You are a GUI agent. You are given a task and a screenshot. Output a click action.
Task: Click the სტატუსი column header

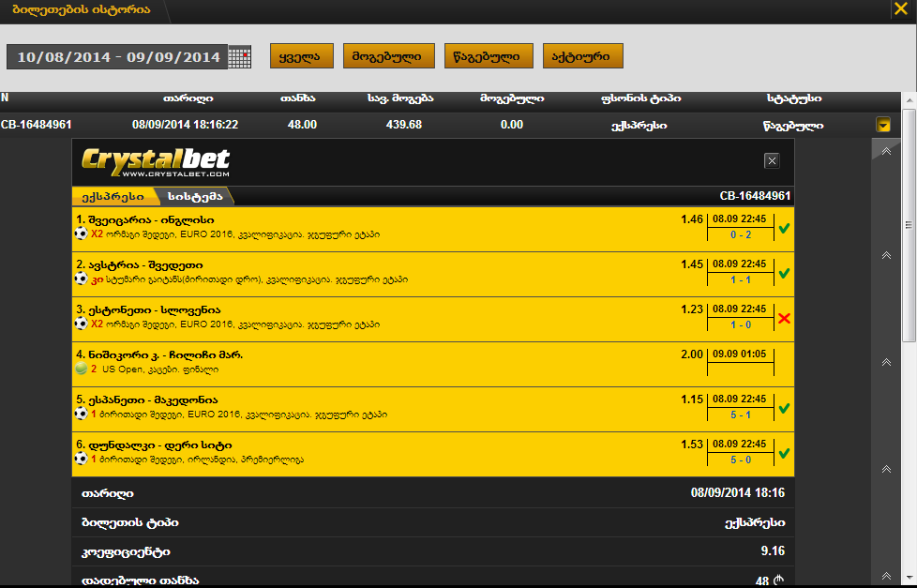[x=794, y=98]
